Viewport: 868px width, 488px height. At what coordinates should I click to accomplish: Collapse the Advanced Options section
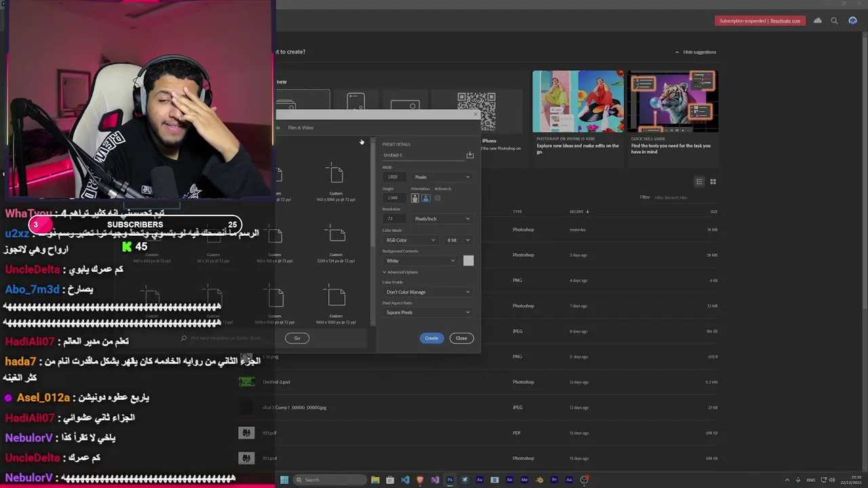(x=400, y=272)
